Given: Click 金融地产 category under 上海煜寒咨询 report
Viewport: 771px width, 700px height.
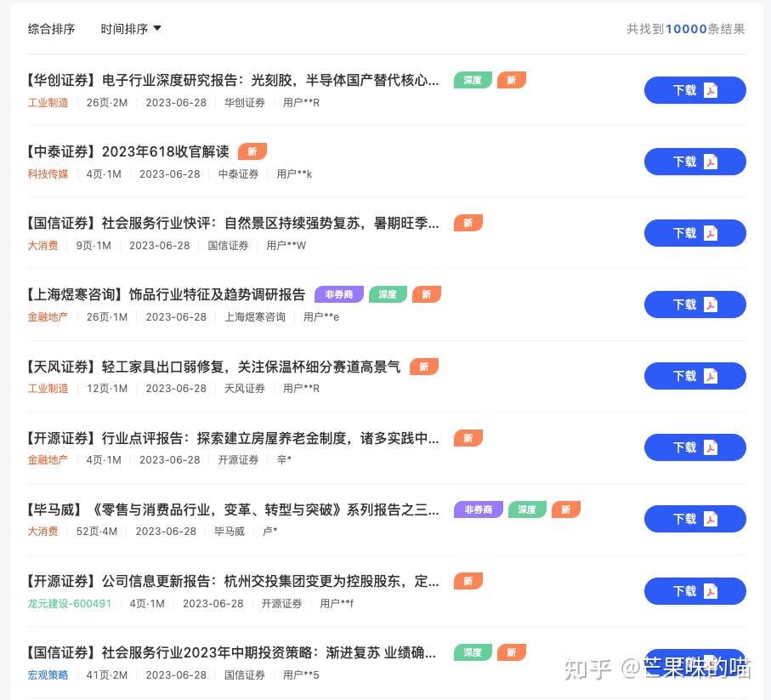Looking at the screenshot, I should pos(48,316).
